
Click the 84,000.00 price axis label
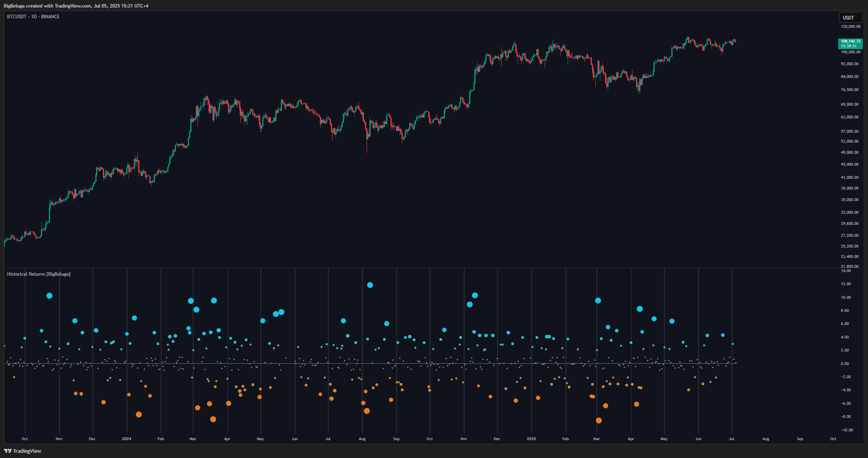tap(850, 77)
